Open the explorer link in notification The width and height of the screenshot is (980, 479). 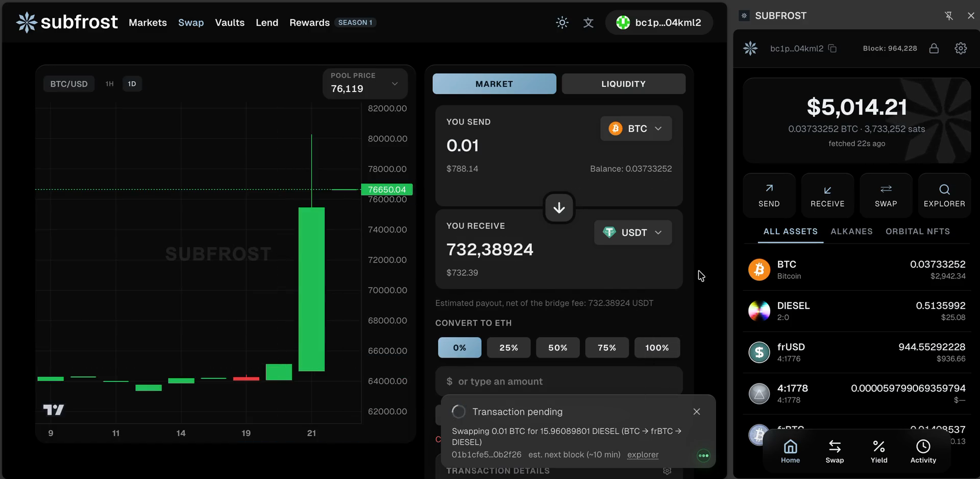[x=643, y=454]
